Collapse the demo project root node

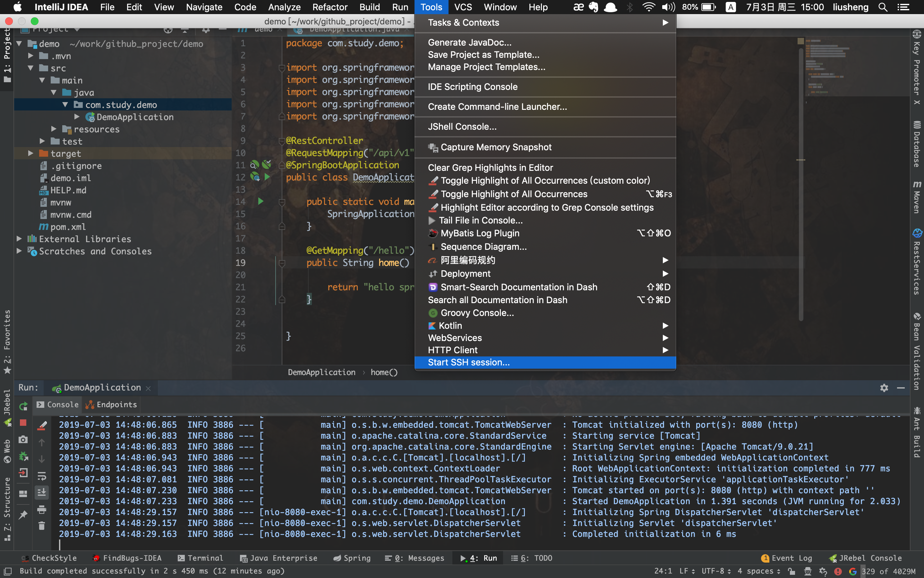pyautogui.click(x=19, y=44)
